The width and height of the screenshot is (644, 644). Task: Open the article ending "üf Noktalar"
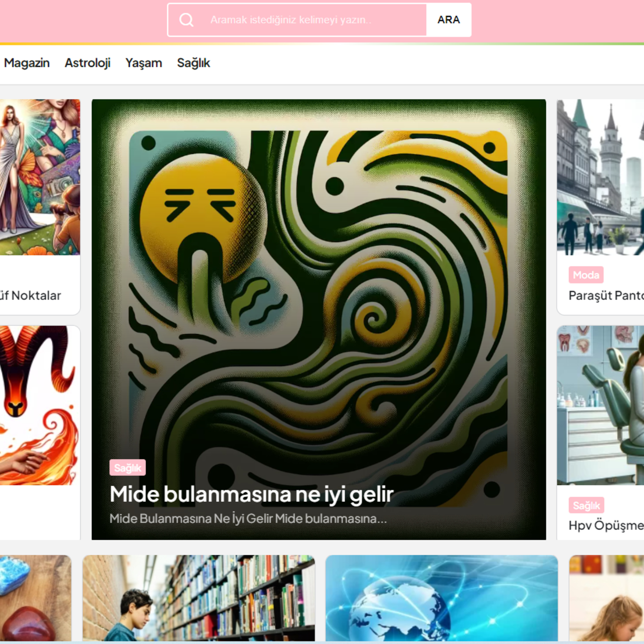click(30, 296)
